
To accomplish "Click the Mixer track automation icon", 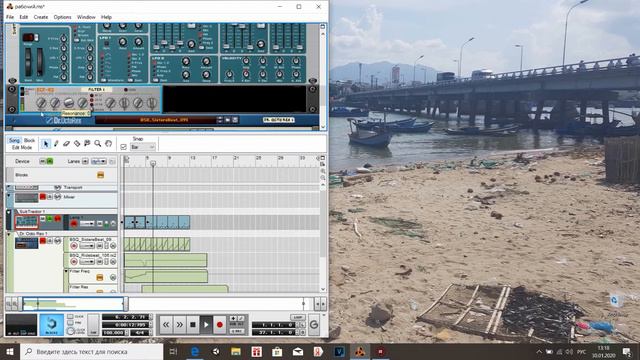I will (58, 197).
